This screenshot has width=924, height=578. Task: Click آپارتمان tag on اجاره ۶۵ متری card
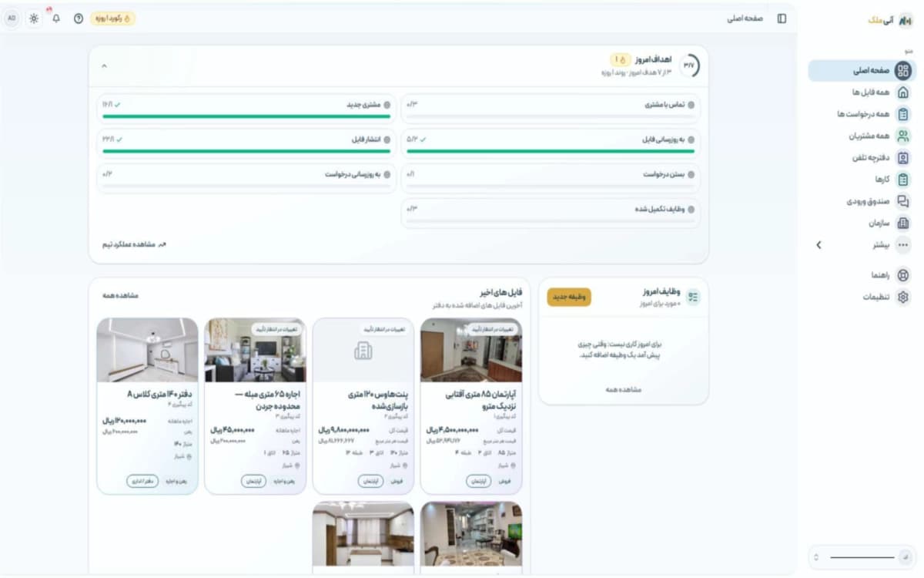253,481
